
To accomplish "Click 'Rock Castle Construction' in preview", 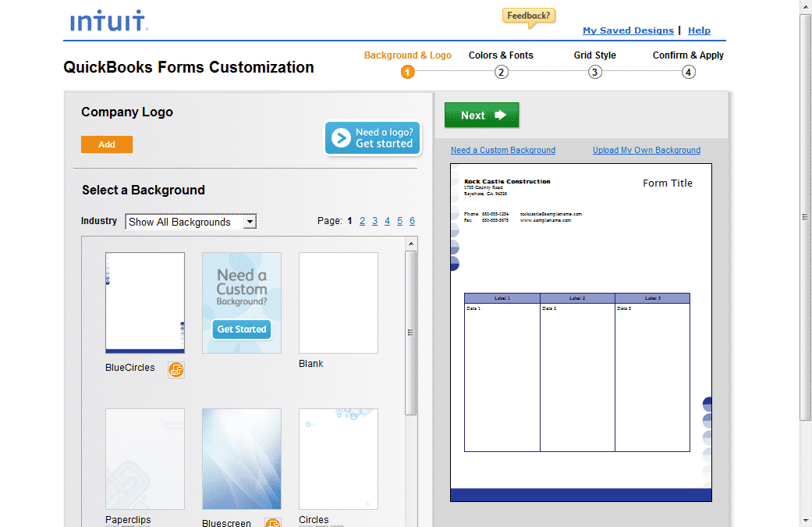I will 507,181.
